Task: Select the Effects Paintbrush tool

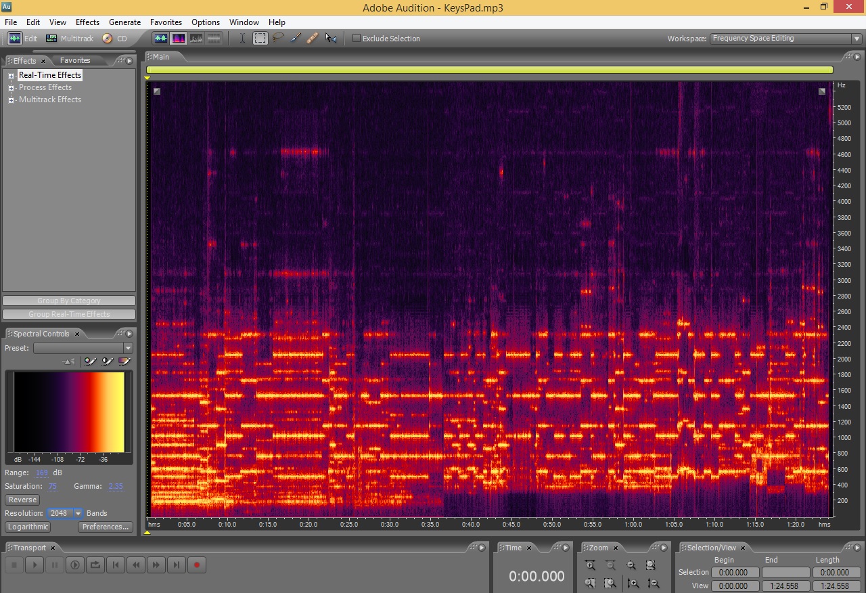Action: [x=296, y=39]
